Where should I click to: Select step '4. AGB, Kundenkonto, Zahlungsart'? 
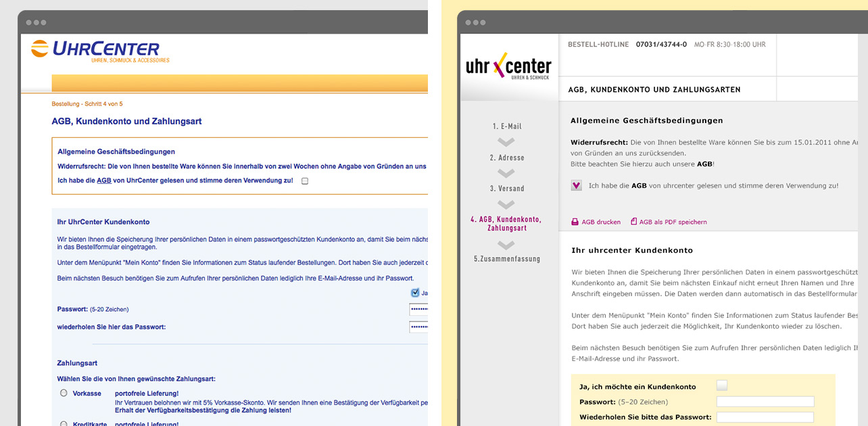click(x=507, y=224)
